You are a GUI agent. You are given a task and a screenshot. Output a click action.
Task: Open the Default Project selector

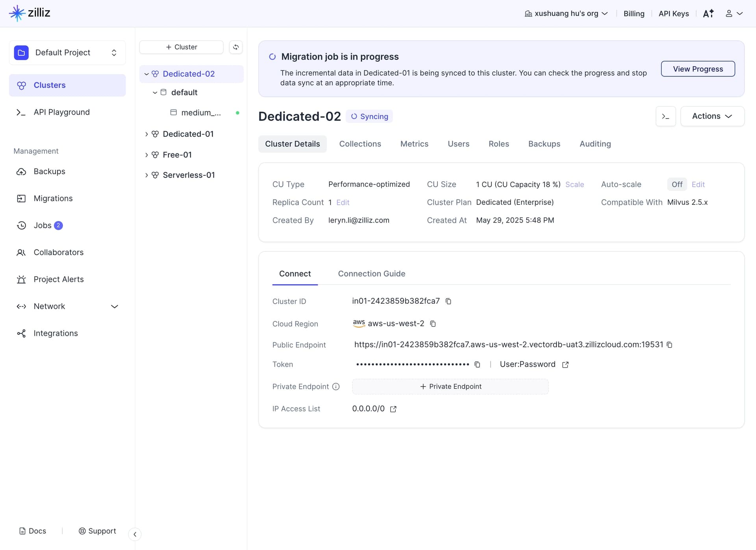[67, 53]
